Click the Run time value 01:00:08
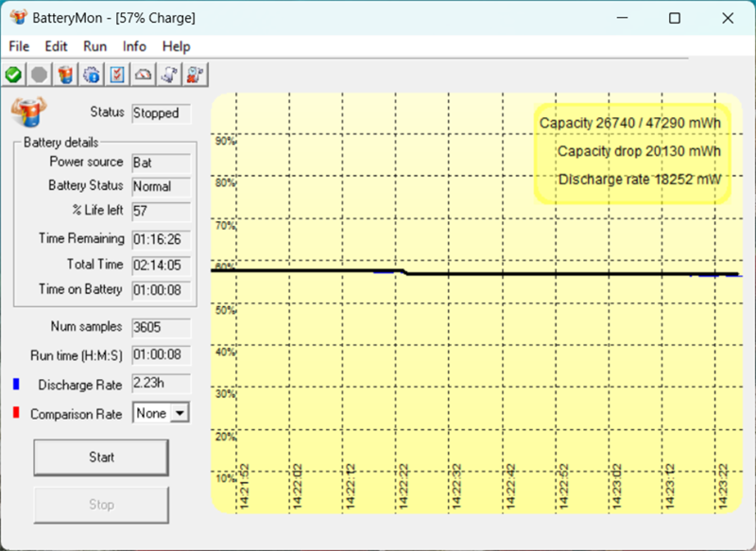The width and height of the screenshot is (756, 551). point(161,355)
